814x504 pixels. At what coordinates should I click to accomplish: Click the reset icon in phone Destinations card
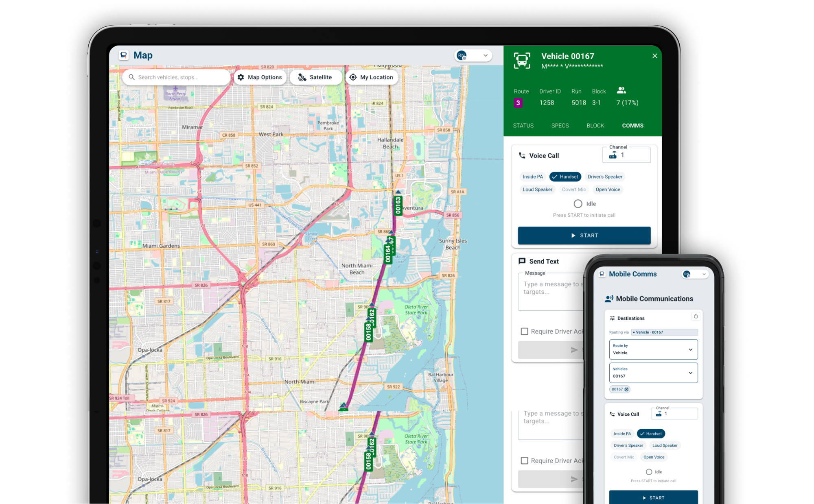696,316
